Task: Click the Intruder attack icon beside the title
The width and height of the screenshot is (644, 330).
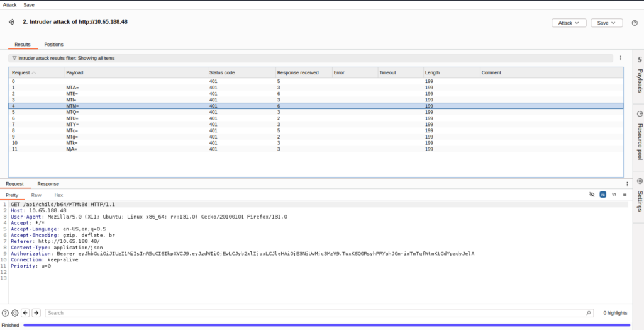Action: coord(11,22)
